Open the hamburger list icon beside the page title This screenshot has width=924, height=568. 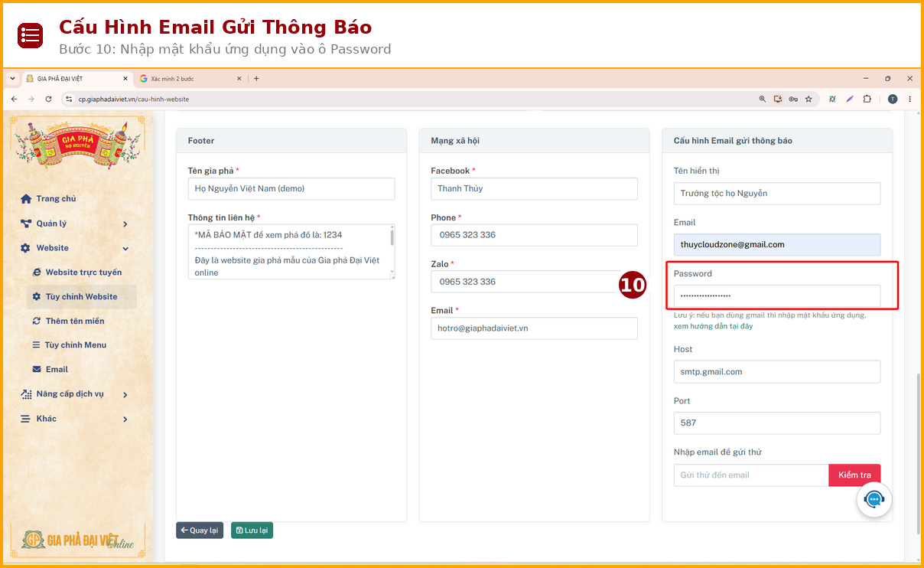pyautogui.click(x=31, y=35)
